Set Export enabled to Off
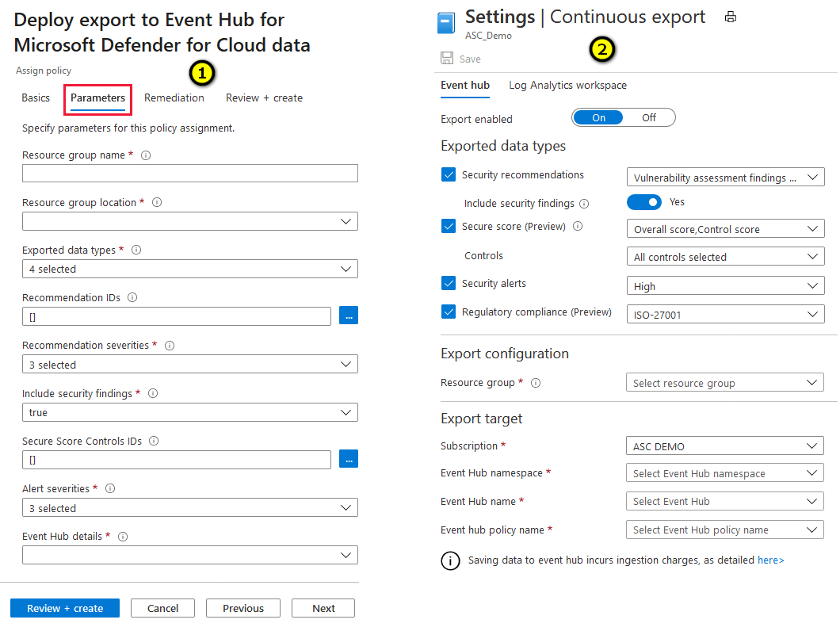 [x=649, y=118]
